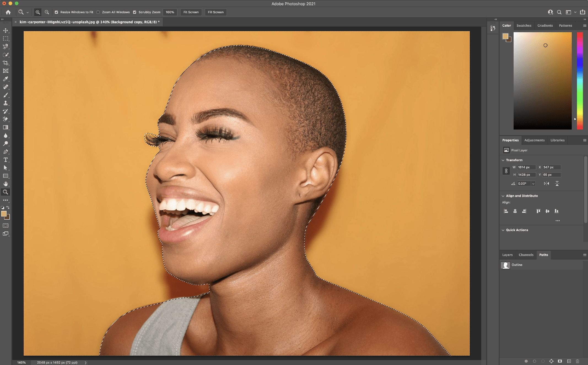Click the Fit Screen button
Image resolution: width=588 pixels, height=365 pixels.
coord(191,12)
